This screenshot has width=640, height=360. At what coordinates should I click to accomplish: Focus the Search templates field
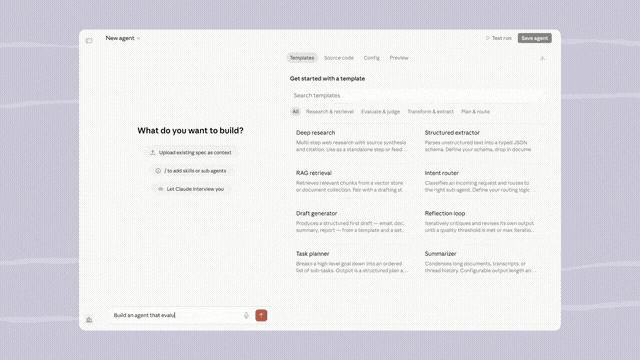click(x=418, y=96)
